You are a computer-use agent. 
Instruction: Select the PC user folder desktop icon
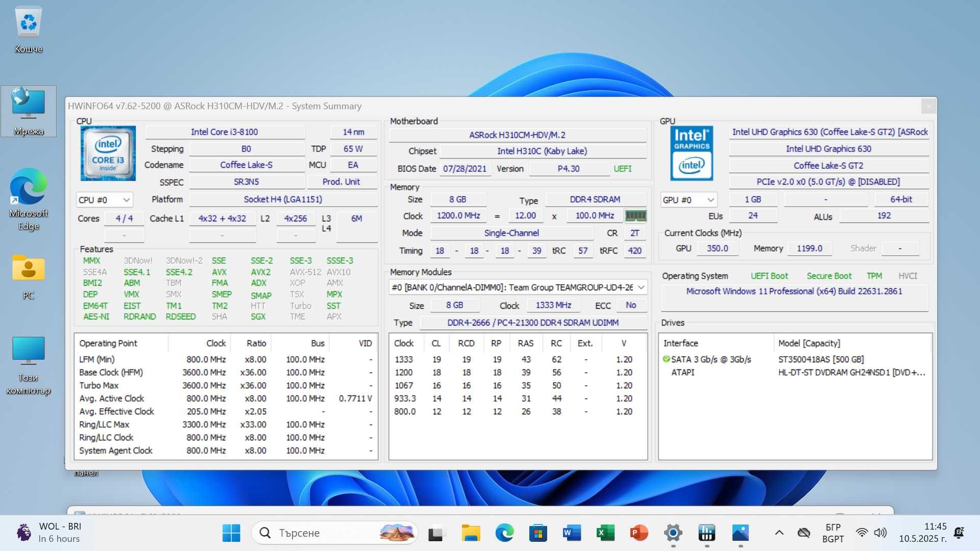(29, 277)
